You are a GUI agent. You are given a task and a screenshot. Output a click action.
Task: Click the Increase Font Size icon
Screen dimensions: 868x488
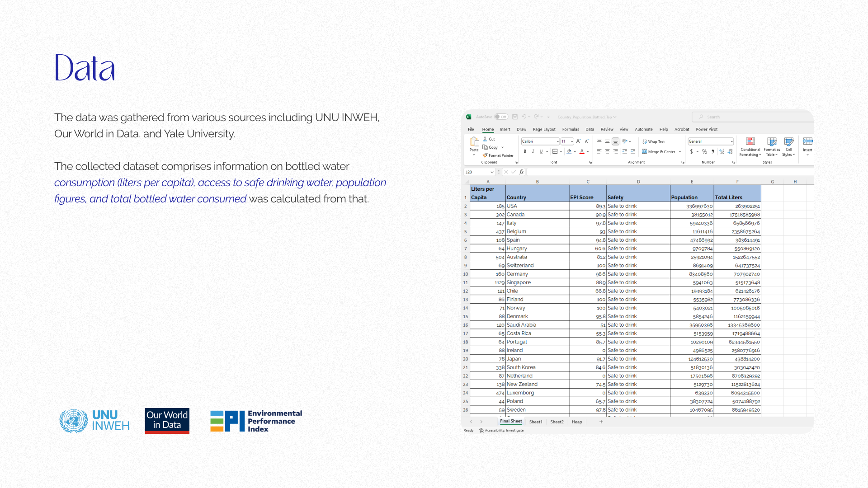click(x=579, y=141)
